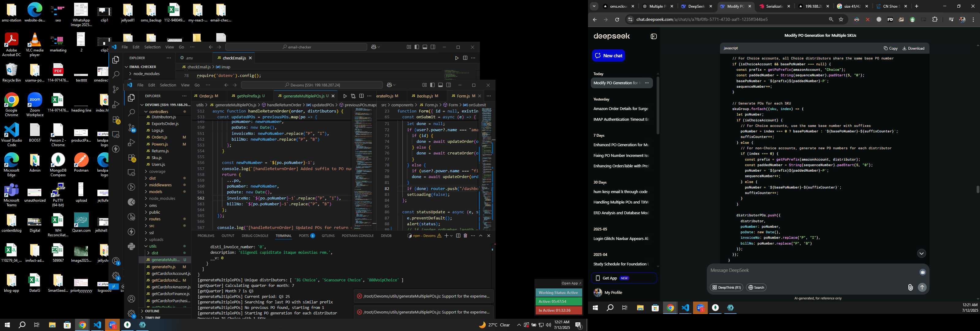This screenshot has height=331, width=980.
Task: Open Source Control with 83 pending changes badge
Action: point(131,127)
